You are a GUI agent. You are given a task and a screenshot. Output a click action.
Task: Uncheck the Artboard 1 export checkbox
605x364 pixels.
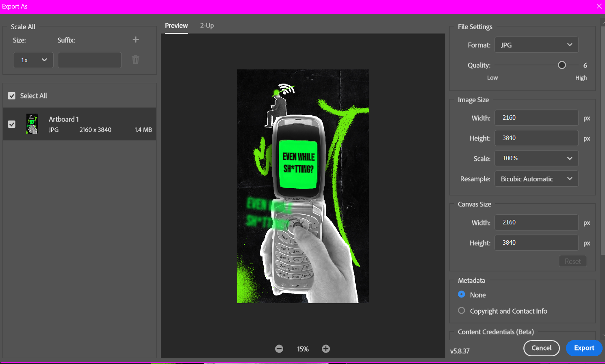pyautogui.click(x=12, y=124)
